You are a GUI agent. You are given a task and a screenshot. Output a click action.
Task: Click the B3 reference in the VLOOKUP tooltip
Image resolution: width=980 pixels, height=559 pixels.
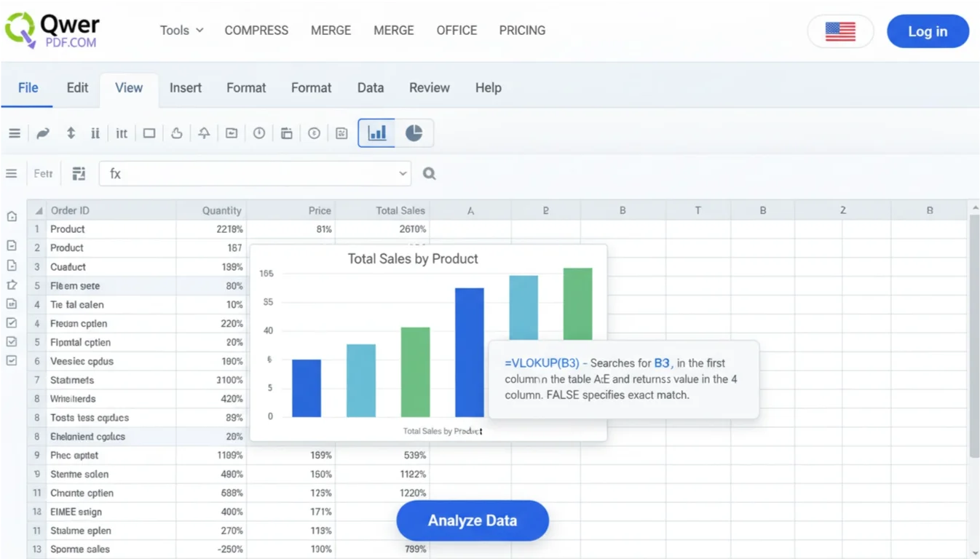click(x=663, y=363)
